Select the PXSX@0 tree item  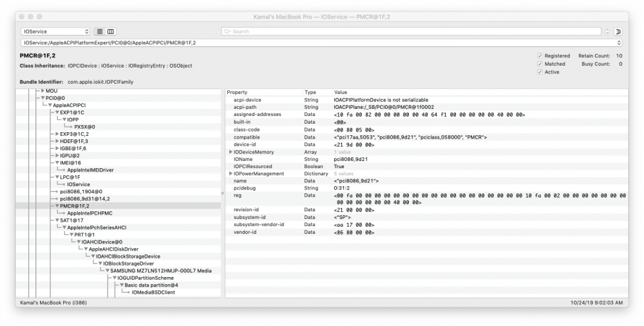pos(84,127)
